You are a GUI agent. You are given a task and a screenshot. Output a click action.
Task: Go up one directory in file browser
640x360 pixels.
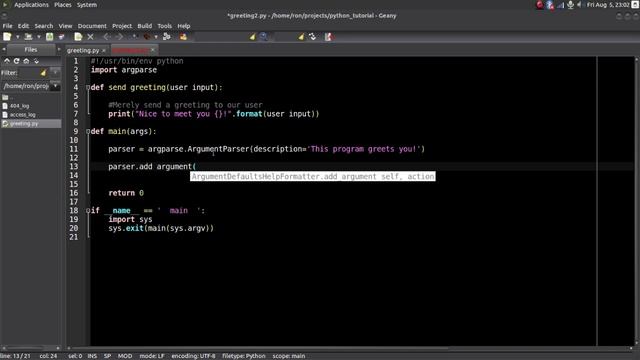(x=7, y=61)
